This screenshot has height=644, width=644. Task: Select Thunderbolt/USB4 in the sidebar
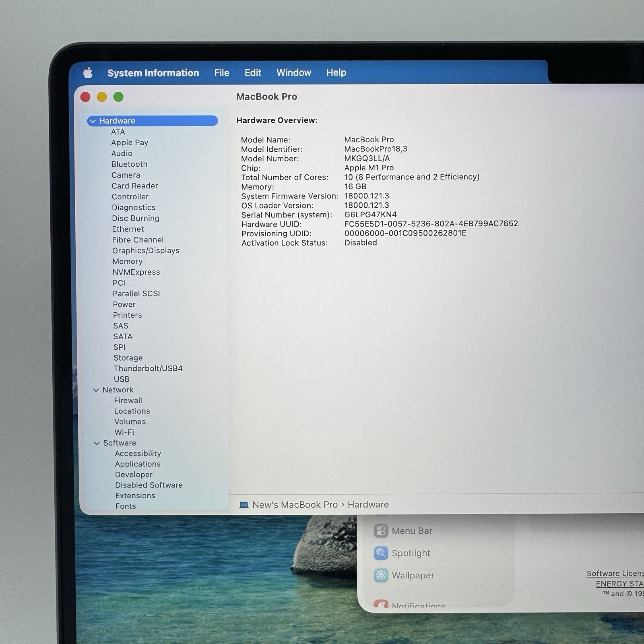(148, 369)
